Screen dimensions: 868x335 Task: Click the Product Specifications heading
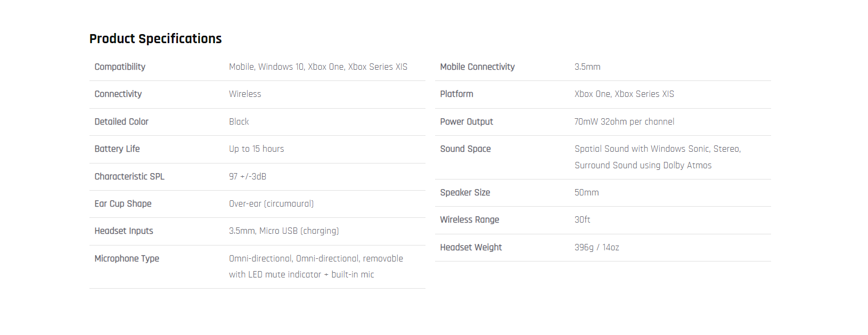155,39
